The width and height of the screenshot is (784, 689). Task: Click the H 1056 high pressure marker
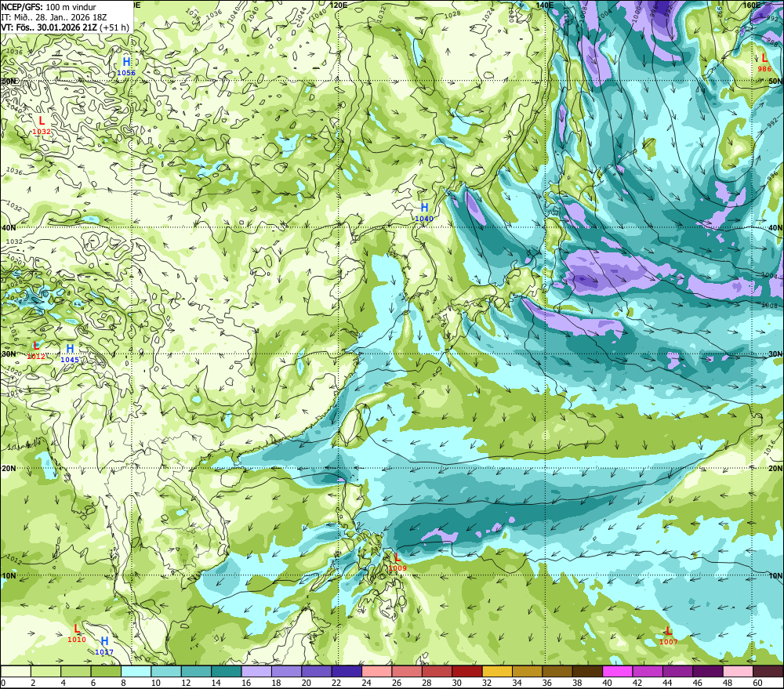pyautogui.click(x=126, y=66)
